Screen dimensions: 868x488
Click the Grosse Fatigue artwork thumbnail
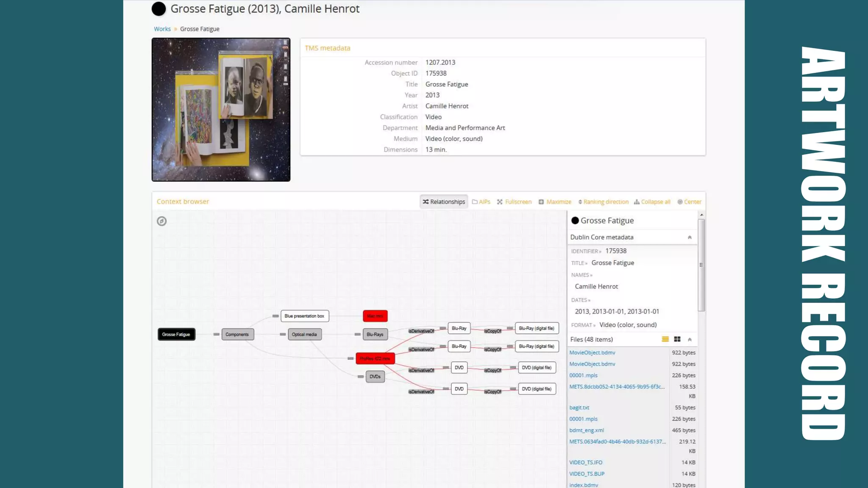[221, 110]
